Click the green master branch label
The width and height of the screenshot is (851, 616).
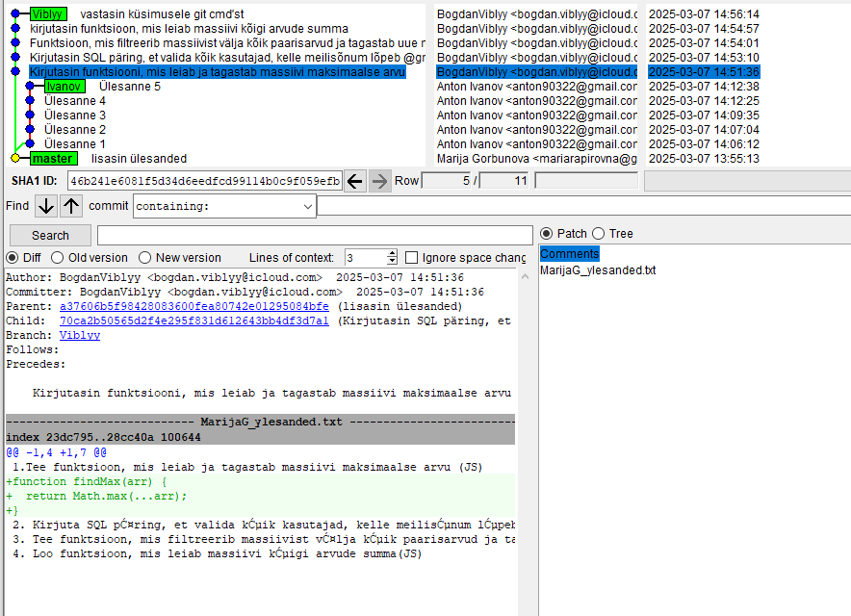[x=52, y=159]
